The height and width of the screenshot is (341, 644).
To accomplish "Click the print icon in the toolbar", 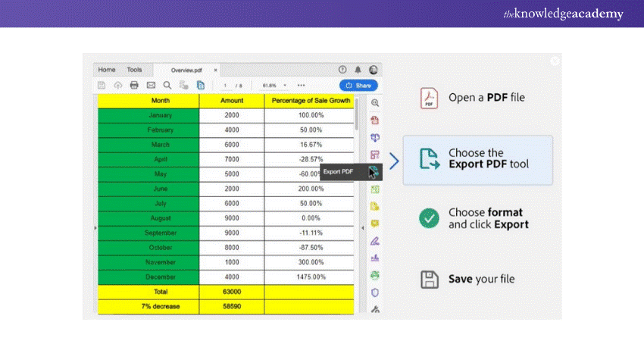I will click(x=134, y=86).
